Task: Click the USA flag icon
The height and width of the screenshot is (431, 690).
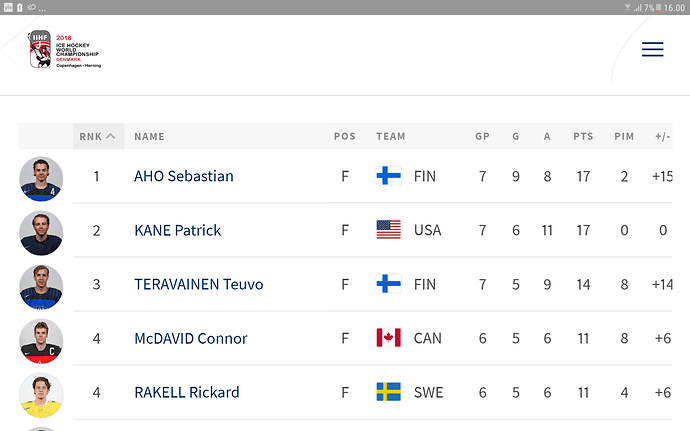Action: coord(388,230)
